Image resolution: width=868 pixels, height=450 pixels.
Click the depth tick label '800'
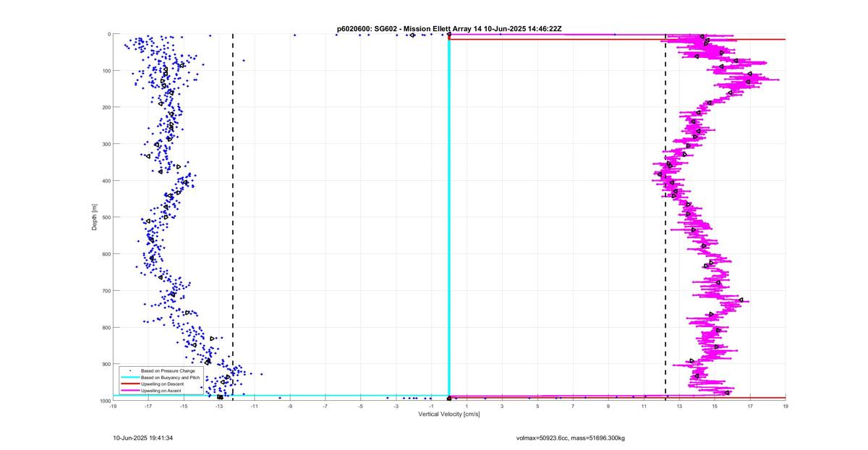tap(106, 327)
